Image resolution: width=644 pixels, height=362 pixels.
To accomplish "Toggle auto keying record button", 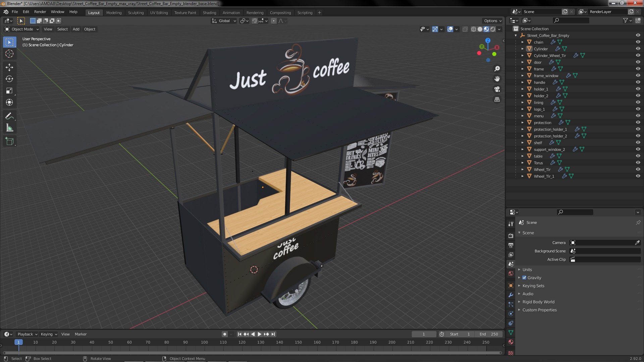I will pyautogui.click(x=224, y=334).
